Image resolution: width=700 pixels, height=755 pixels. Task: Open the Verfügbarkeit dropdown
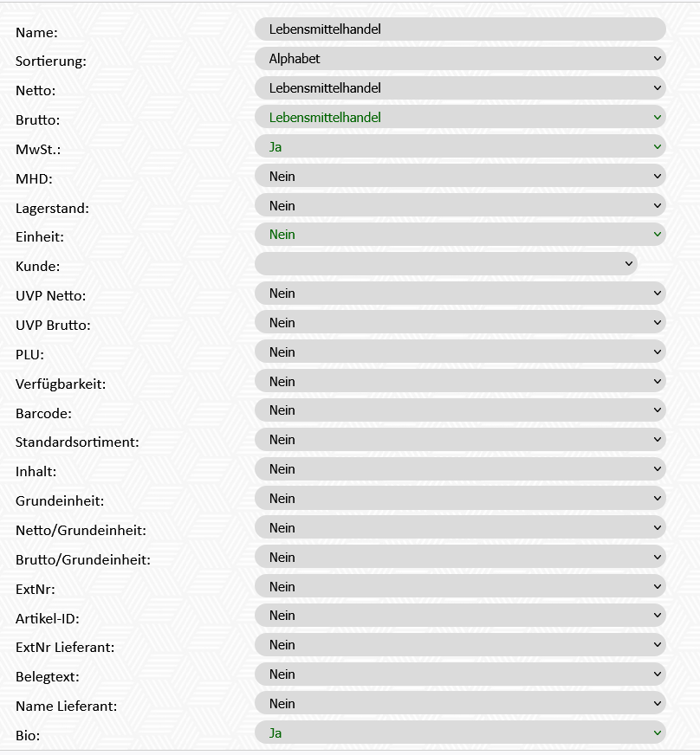coord(459,382)
